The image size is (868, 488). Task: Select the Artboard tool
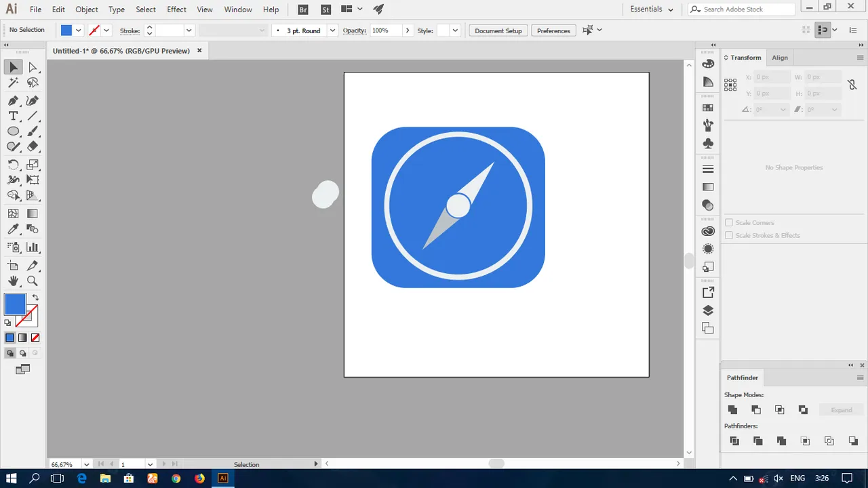coord(14,266)
